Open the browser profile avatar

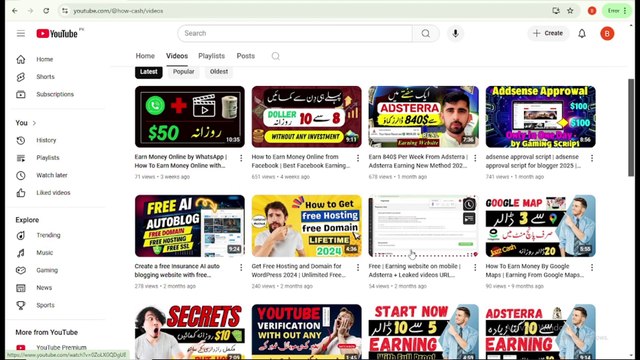[592, 11]
